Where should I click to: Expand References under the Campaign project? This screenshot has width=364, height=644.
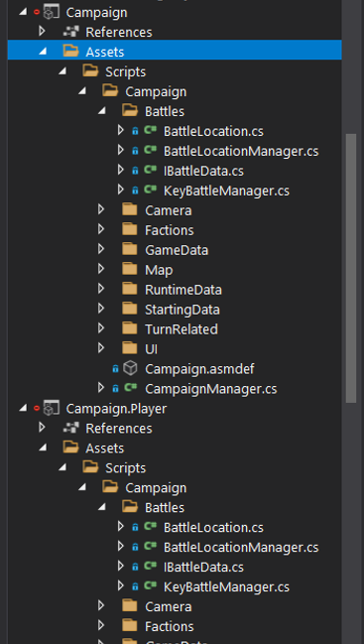(42, 31)
